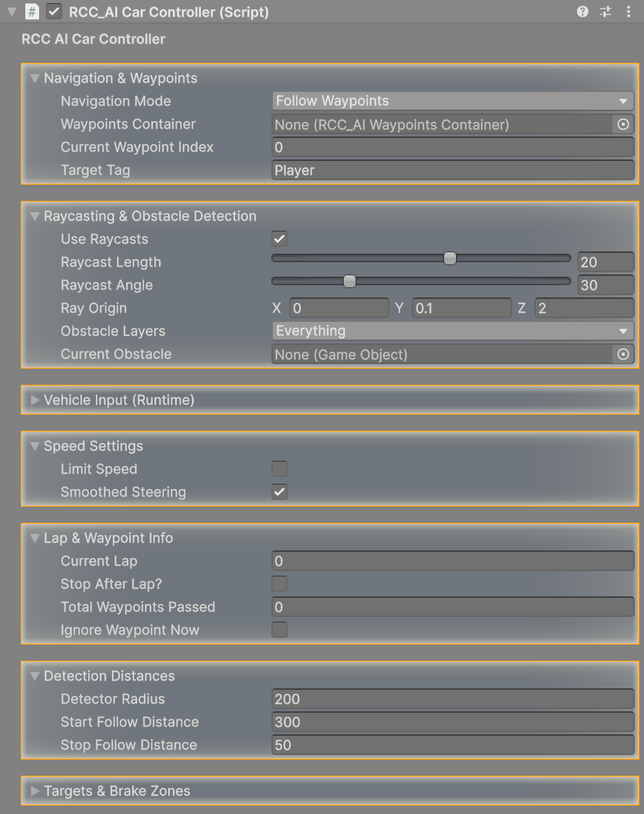Click Raycast Length value field
This screenshot has height=814, width=644.
pos(606,262)
